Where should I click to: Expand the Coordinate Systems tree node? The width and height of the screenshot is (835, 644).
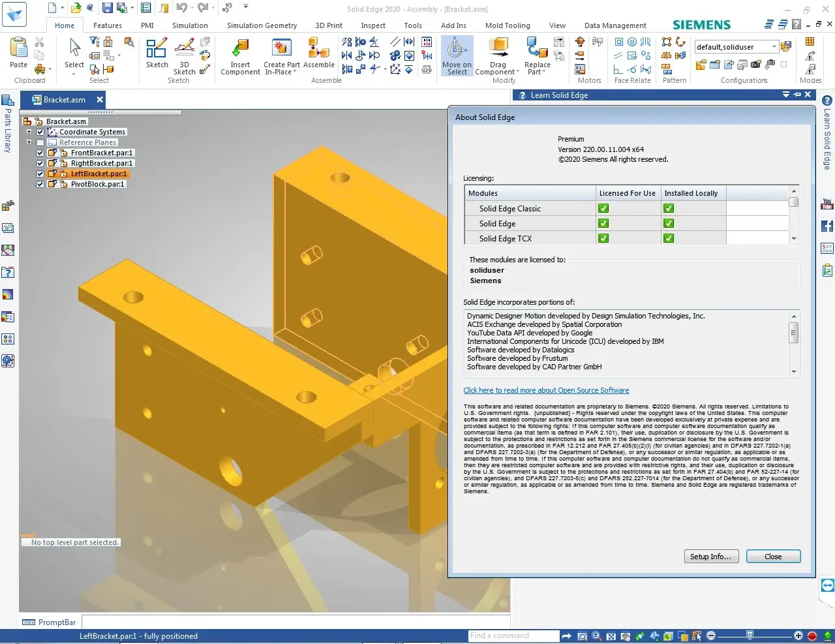click(x=29, y=132)
